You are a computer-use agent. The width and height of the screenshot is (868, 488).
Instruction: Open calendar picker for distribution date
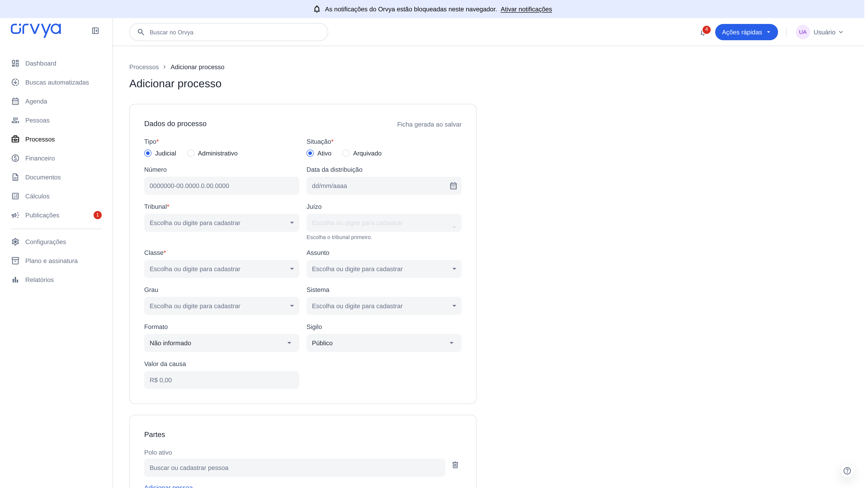(453, 186)
